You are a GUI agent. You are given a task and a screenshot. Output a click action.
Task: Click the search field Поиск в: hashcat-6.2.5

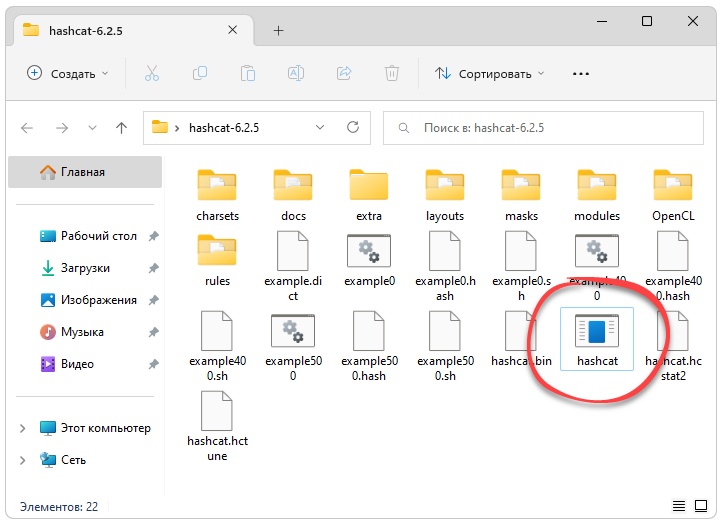click(x=543, y=128)
